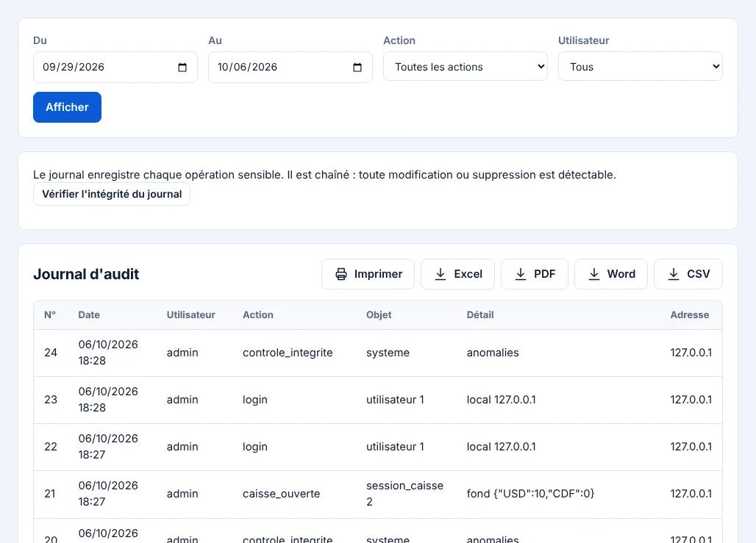Click the download icon beside CSV
This screenshot has width=756, height=543.
pyautogui.click(x=674, y=274)
